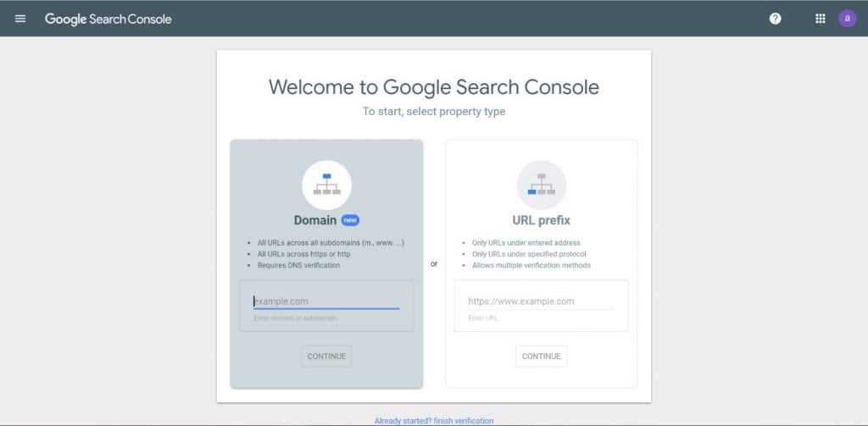The image size is (868, 426).
Task: Click the URL prefix hierarchy icon
Action: pyautogui.click(x=542, y=185)
